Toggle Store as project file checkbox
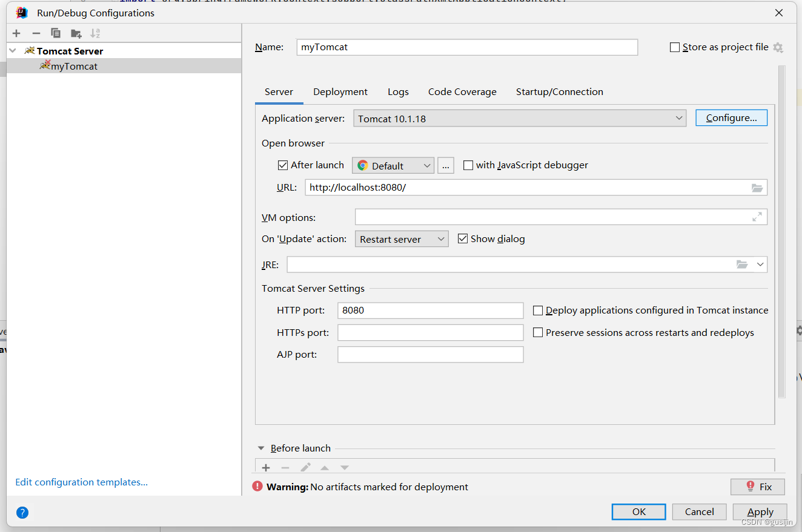Screen dimensions: 802x532 pyautogui.click(x=675, y=47)
